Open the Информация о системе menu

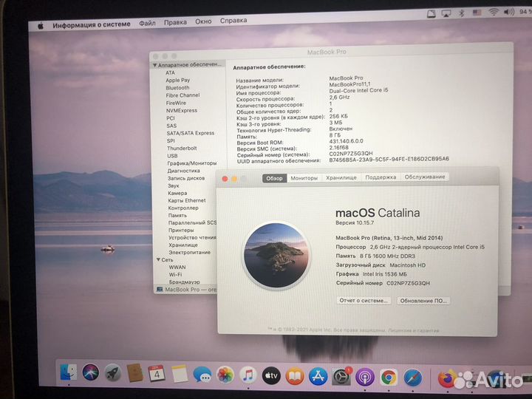coord(92,24)
